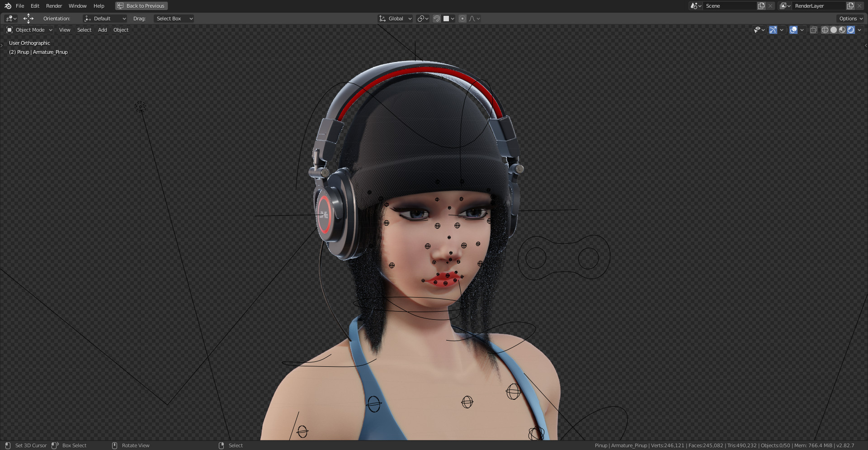This screenshot has height=450, width=868.
Task: Click the status bar Objects:0/50 entry
Action: click(x=775, y=445)
